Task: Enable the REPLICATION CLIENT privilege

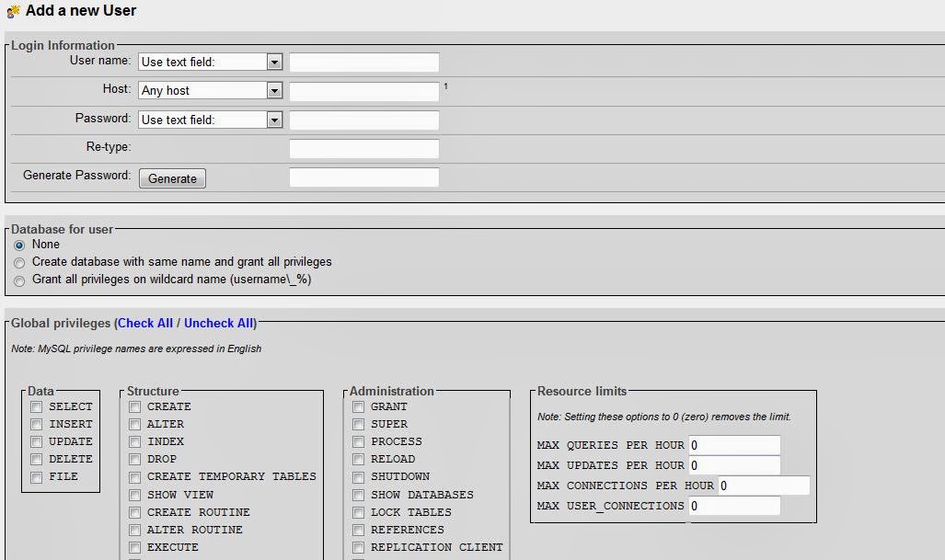Action: pyautogui.click(x=357, y=546)
